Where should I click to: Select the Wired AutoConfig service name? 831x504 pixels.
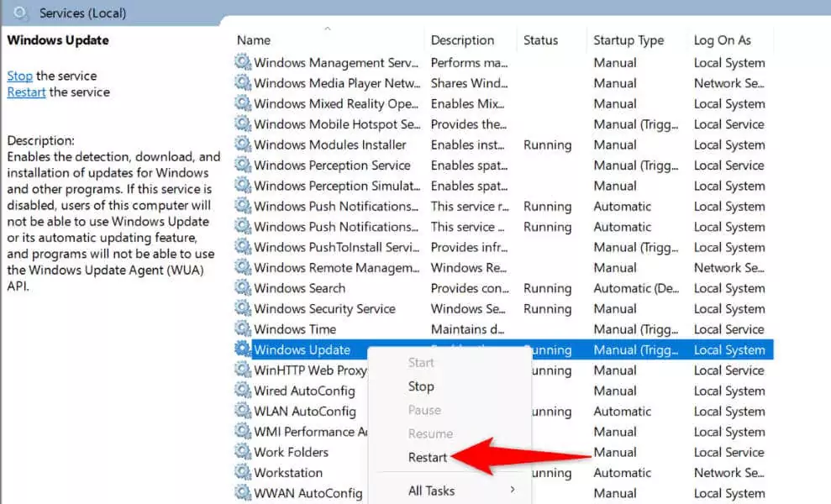pos(304,391)
